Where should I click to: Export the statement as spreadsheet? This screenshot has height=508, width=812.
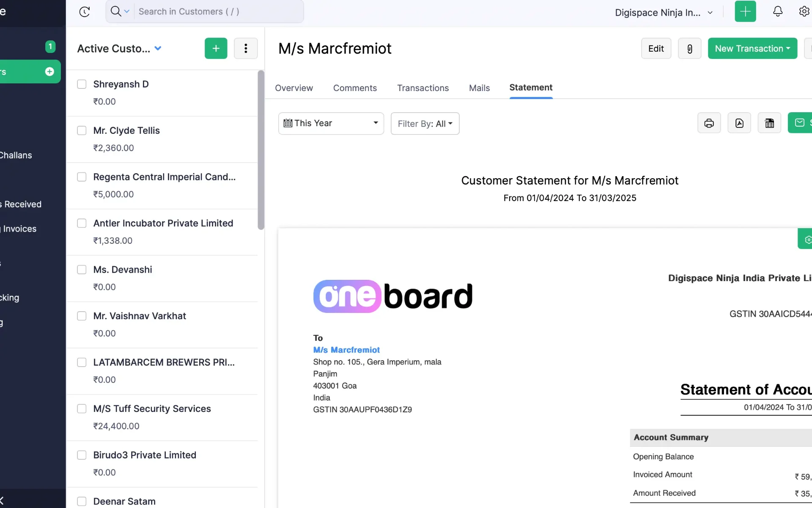(770, 123)
